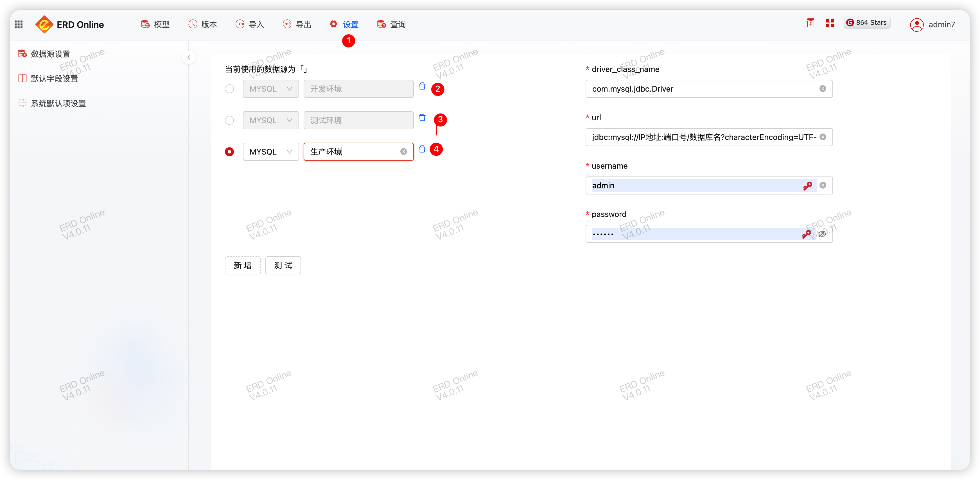
Task: Toggle password visibility eye icon
Action: point(822,234)
